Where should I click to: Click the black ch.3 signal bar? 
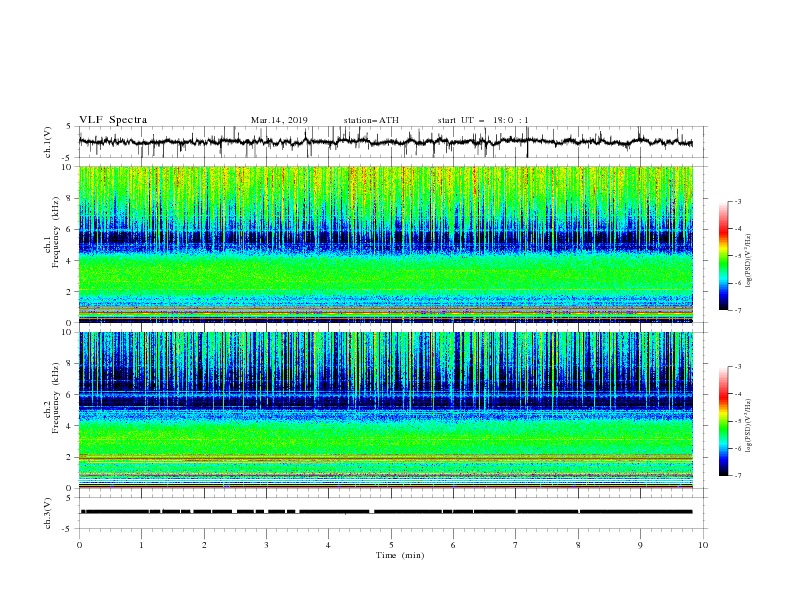[385, 512]
